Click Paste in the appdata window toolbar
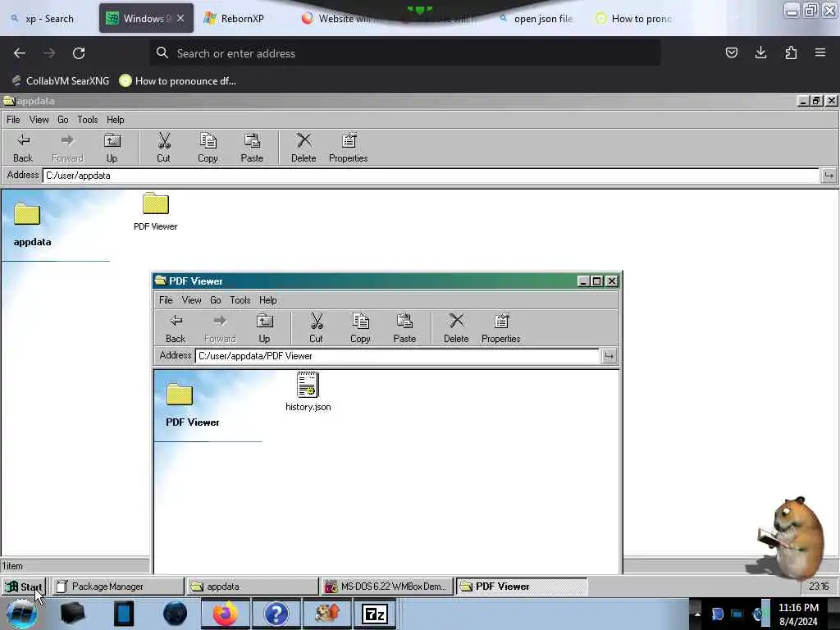This screenshot has height=630, width=840. tap(252, 148)
